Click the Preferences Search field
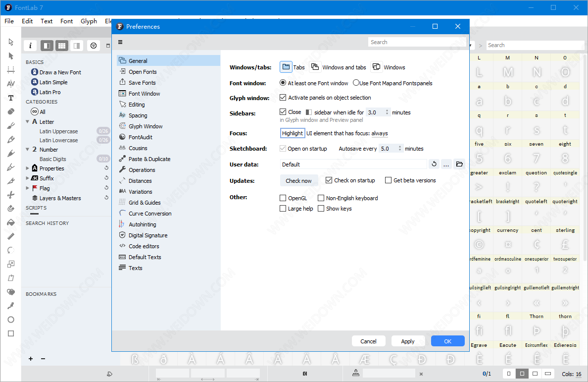 tap(417, 42)
